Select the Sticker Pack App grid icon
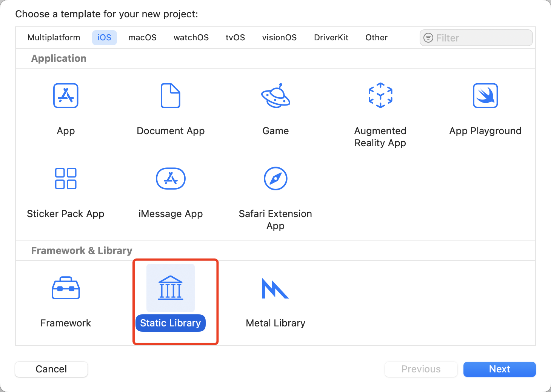551x392 pixels. tap(66, 179)
